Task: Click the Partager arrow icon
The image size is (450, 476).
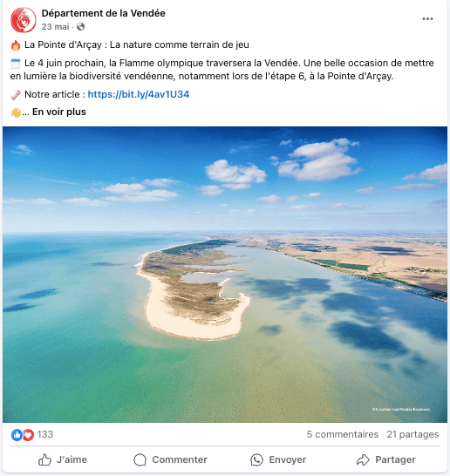Action: (363, 459)
